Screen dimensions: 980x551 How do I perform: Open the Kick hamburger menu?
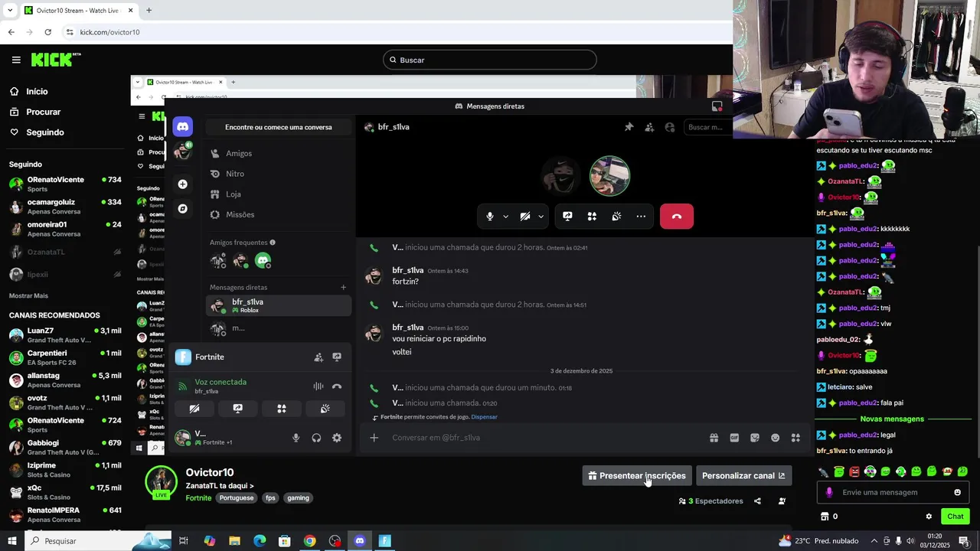tap(16, 60)
